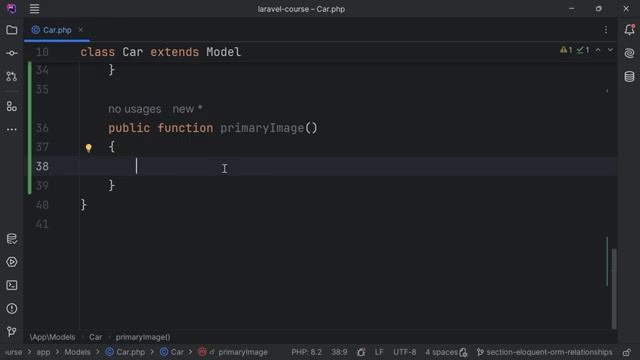Viewport: 640px width, 360px height.
Task: Open the main hamburger menu
Action: (x=34, y=9)
